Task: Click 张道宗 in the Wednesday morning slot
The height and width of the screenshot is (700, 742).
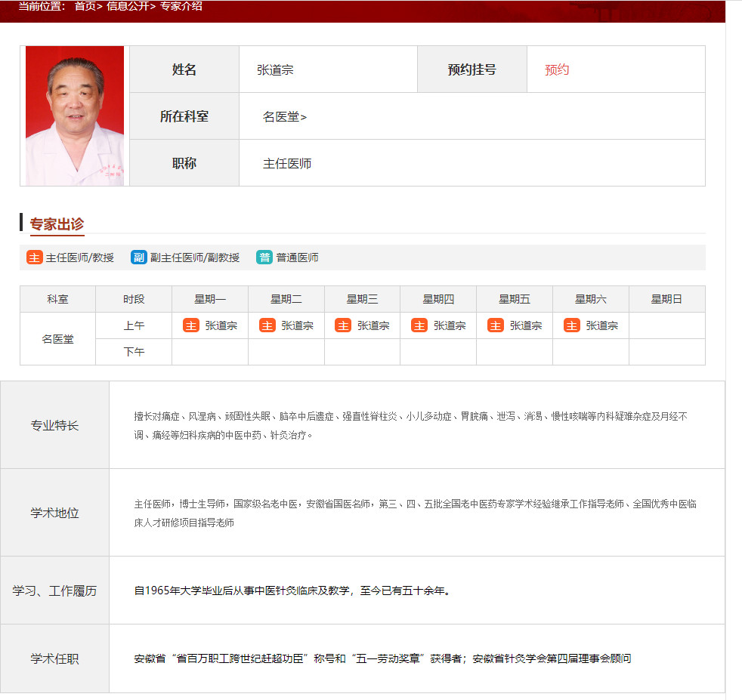Action: pos(373,325)
